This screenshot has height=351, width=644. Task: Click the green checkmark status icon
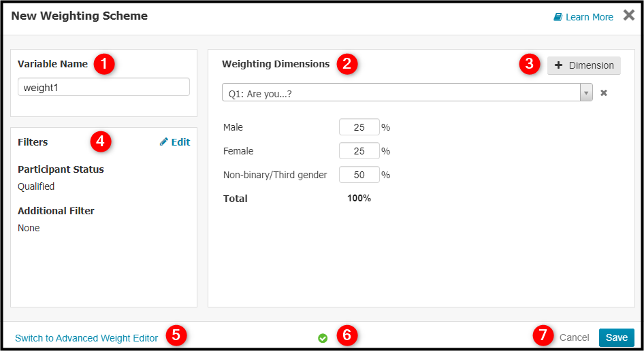pyautogui.click(x=323, y=338)
